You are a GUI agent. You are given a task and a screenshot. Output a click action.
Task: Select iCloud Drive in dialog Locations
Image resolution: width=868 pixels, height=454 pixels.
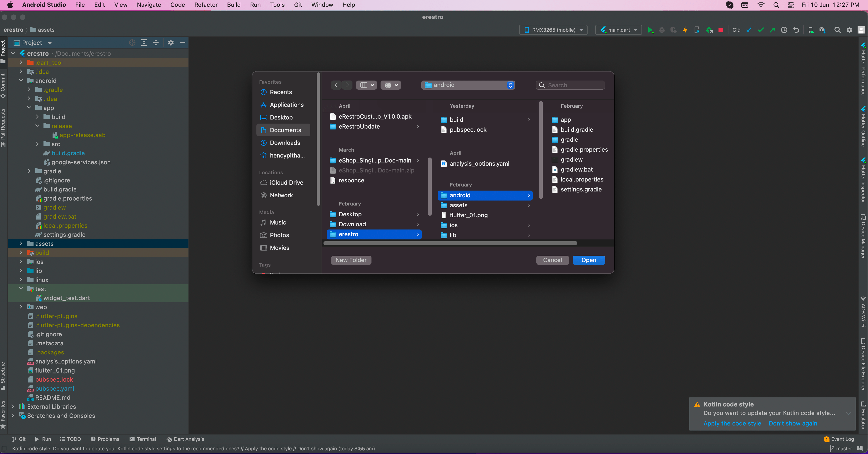pyautogui.click(x=283, y=182)
